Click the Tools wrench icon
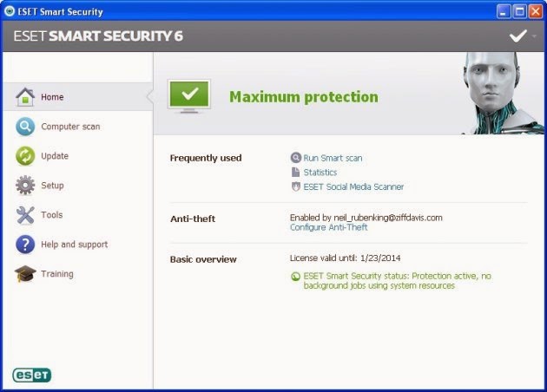This screenshot has height=392, width=547. click(x=25, y=215)
